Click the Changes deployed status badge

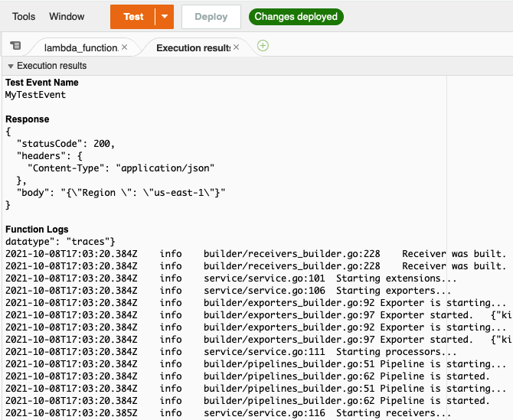click(x=296, y=17)
